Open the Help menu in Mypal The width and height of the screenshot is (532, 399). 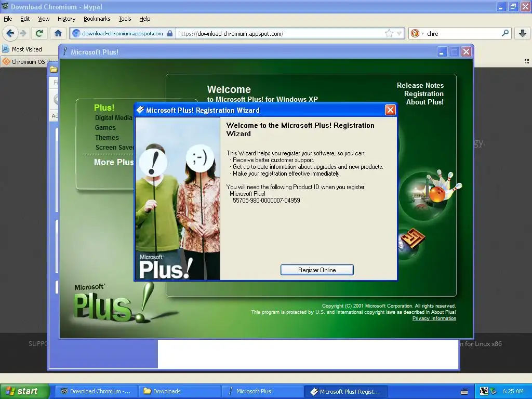point(144,19)
